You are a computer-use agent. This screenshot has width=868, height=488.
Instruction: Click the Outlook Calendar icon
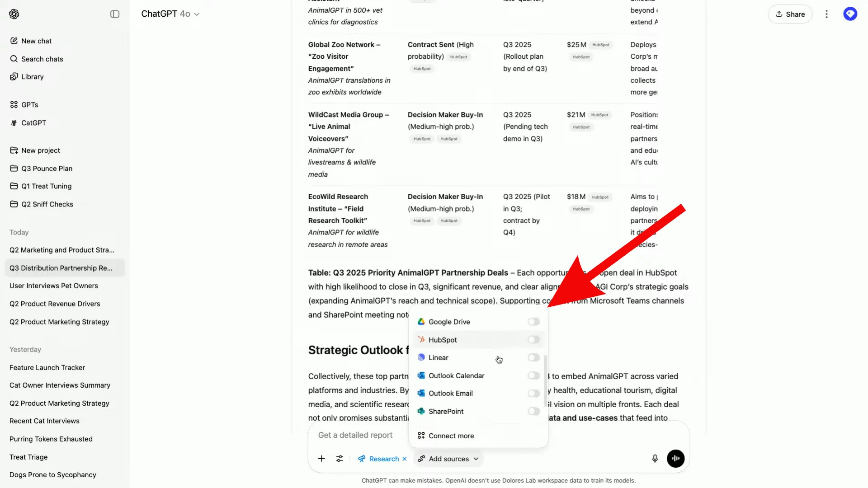click(421, 375)
